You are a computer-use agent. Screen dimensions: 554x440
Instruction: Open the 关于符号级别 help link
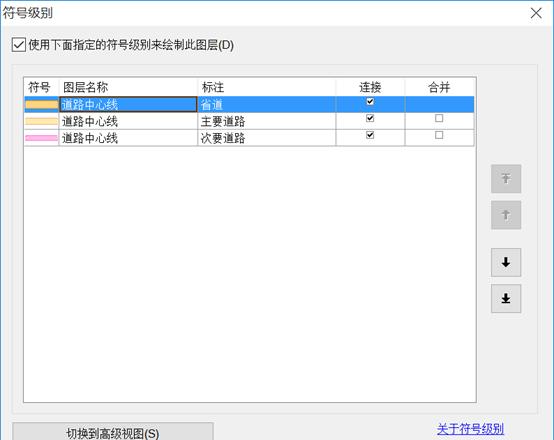tap(470, 429)
